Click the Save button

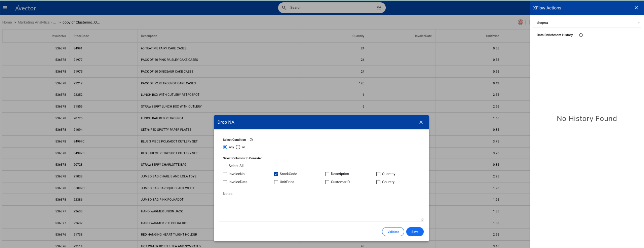(x=415, y=232)
